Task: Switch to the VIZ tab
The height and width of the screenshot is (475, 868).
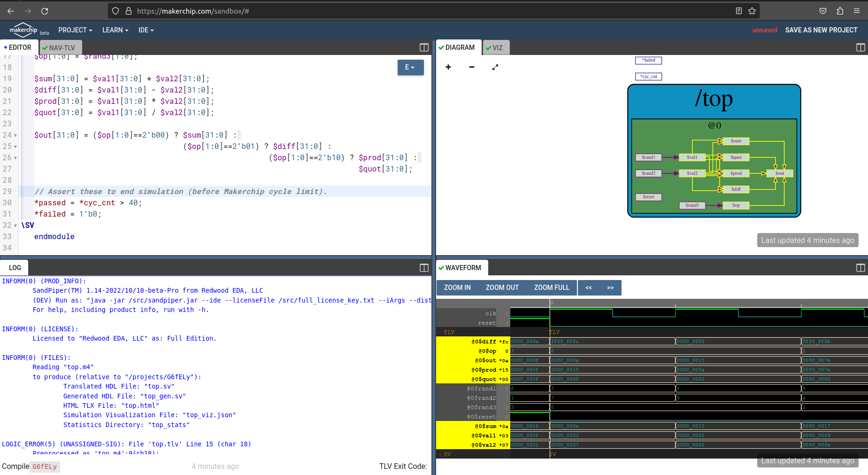Action: click(x=496, y=47)
